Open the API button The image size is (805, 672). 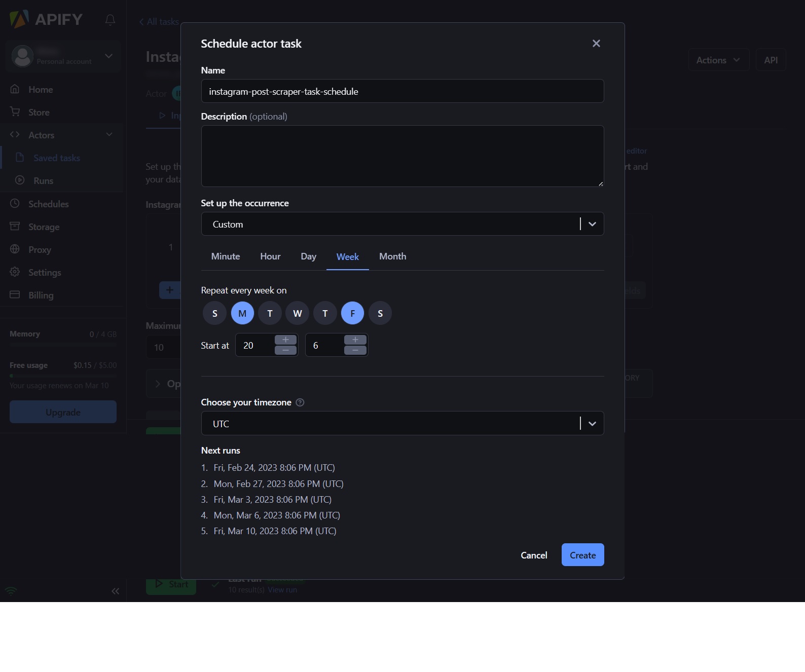point(771,60)
